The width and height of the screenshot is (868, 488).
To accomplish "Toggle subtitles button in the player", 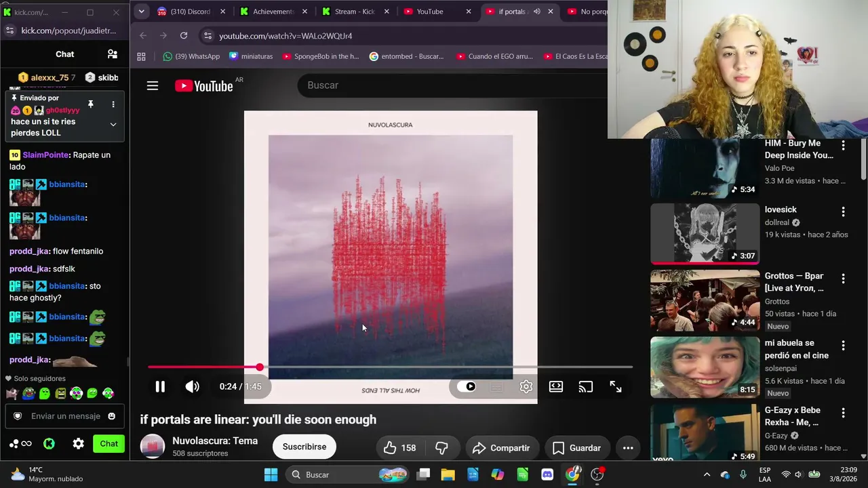I will point(496,386).
